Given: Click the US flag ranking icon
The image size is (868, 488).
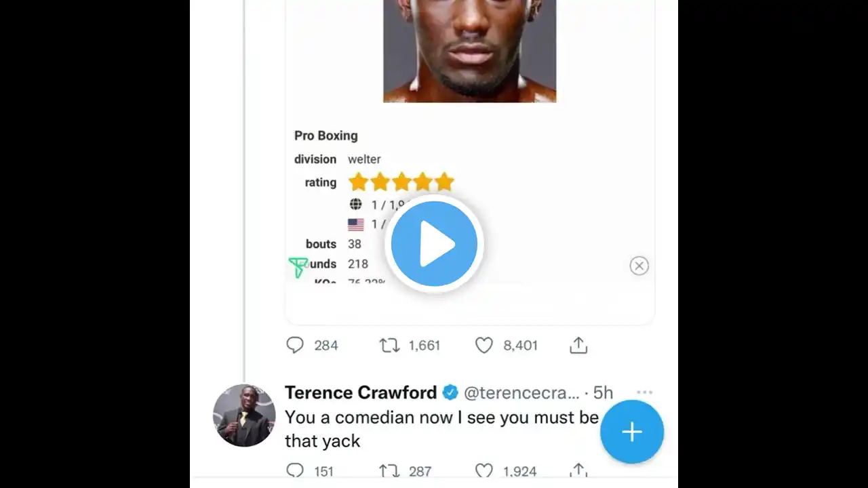Looking at the screenshot, I should click(x=356, y=224).
